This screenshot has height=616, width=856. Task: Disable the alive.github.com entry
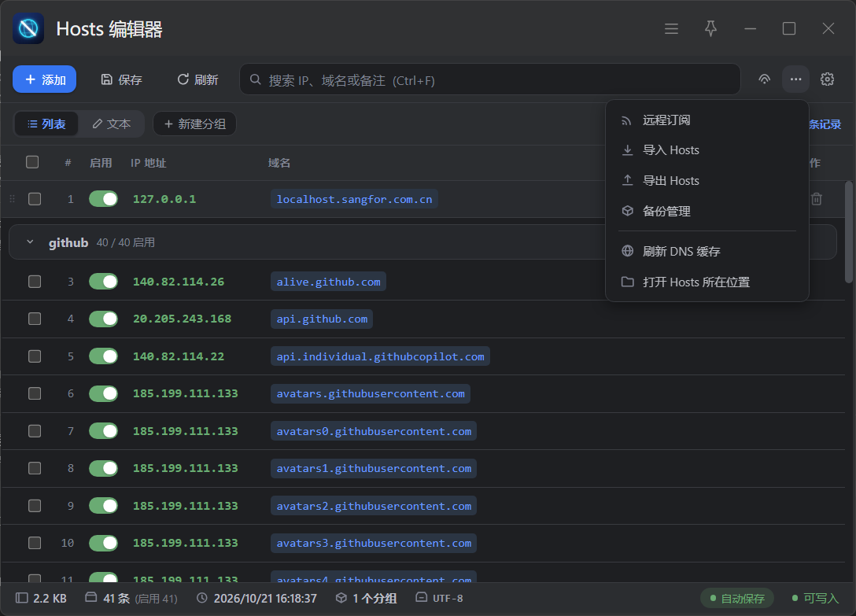click(x=103, y=282)
